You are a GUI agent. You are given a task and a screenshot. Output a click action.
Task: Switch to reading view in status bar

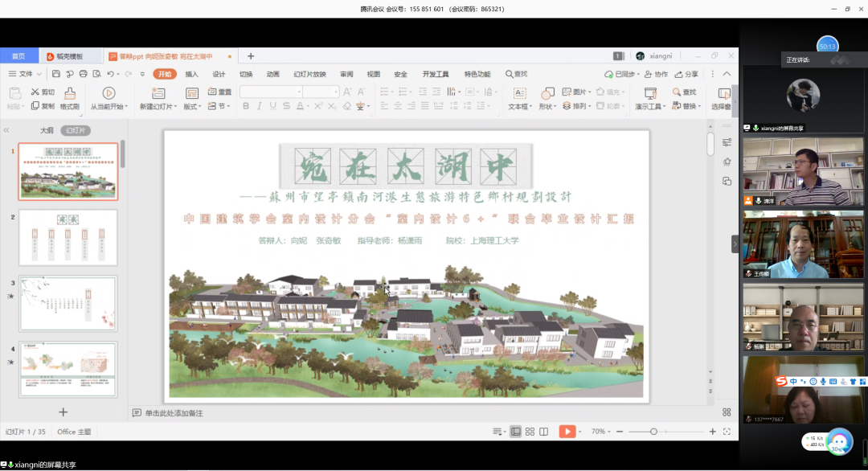(x=543, y=432)
